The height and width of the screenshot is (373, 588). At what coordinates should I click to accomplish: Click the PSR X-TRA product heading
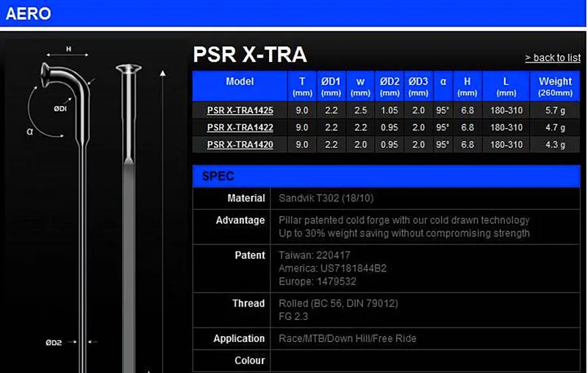(x=250, y=54)
